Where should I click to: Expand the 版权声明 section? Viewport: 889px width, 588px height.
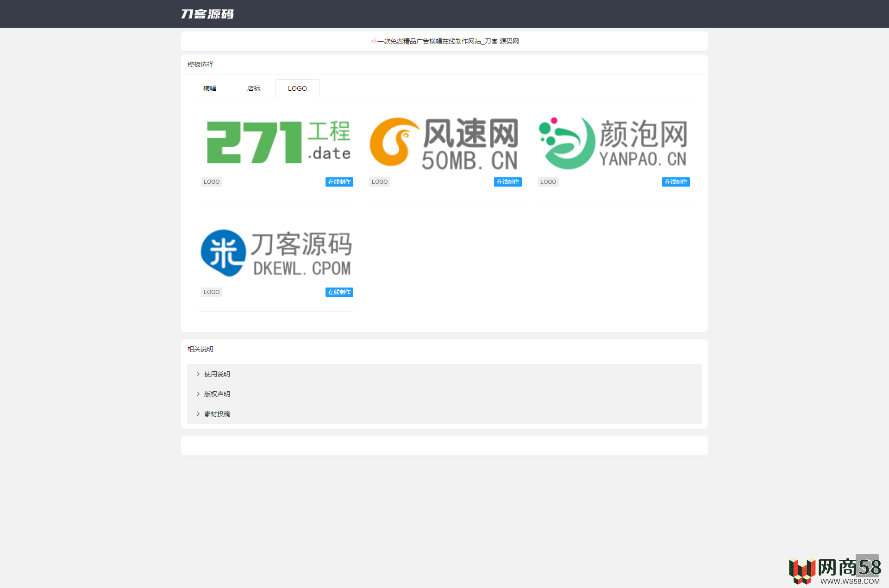coord(444,394)
